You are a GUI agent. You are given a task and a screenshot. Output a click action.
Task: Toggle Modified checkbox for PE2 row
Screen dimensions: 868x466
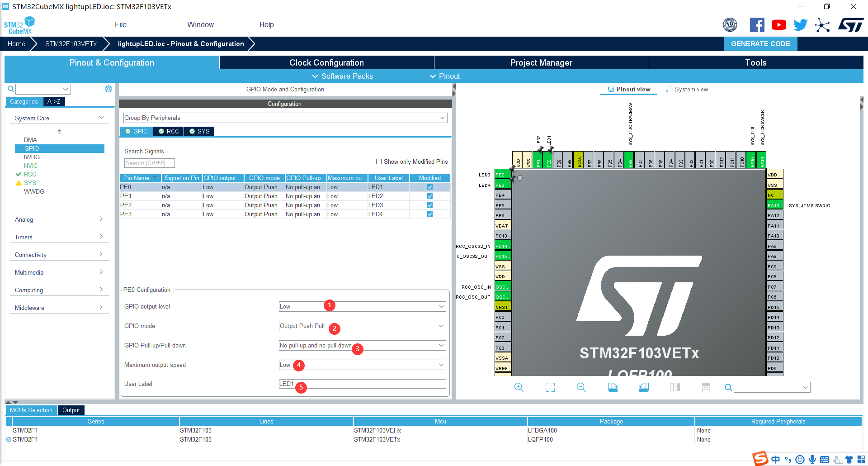click(430, 205)
